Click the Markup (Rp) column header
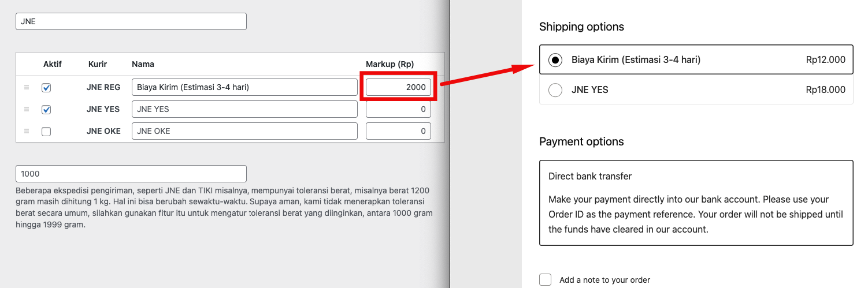Viewport: 868px width, 288px height. tap(390, 64)
